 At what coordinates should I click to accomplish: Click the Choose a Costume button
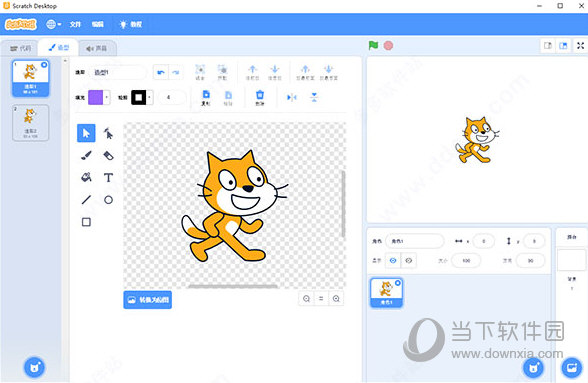point(34,367)
